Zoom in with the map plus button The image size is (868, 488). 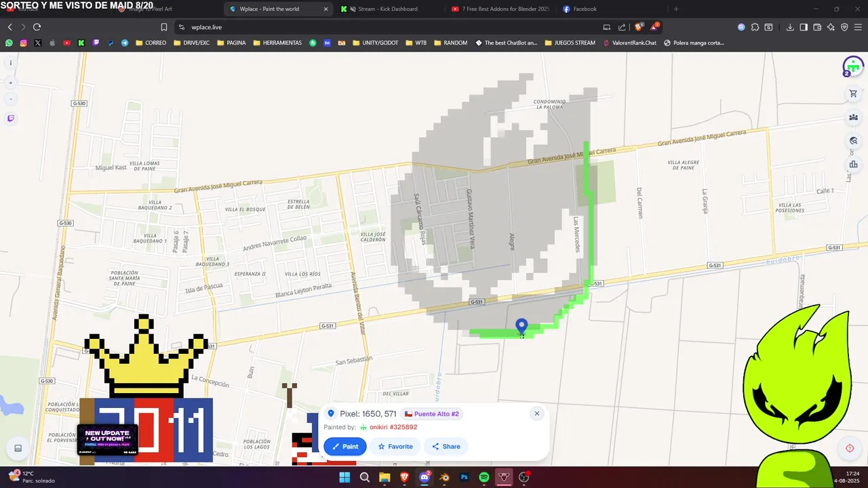10,83
